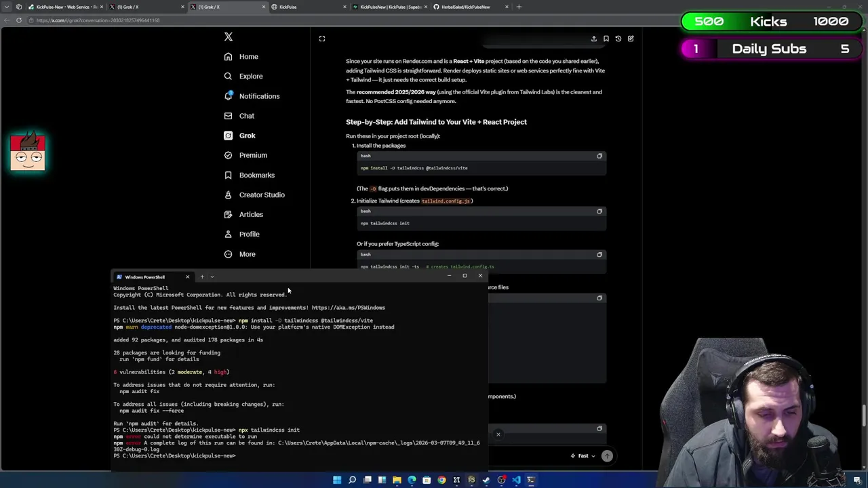Click the Notifications bell icon
This screenshot has width=868, height=488.
(x=229, y=96)
